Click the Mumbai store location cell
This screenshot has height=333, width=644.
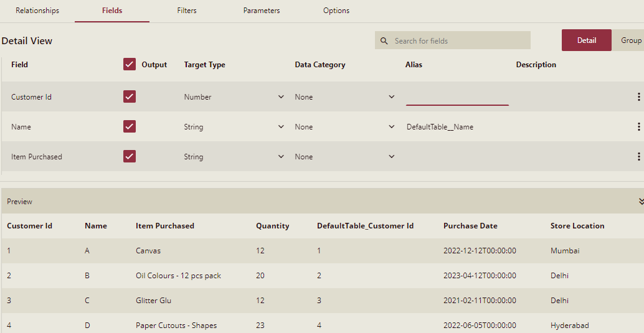click(x=565, y=250)
